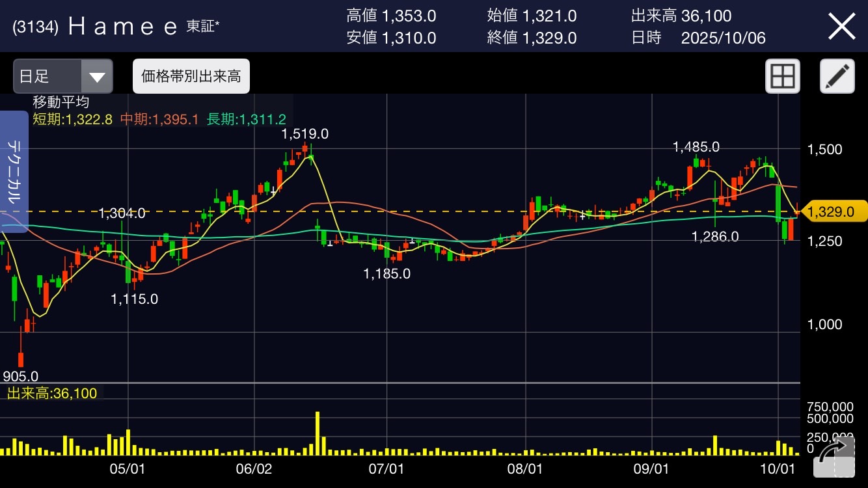The image size is (868, 488).
Task: Click the white triangle arrow beside 日足
Action: click(97, 77)
